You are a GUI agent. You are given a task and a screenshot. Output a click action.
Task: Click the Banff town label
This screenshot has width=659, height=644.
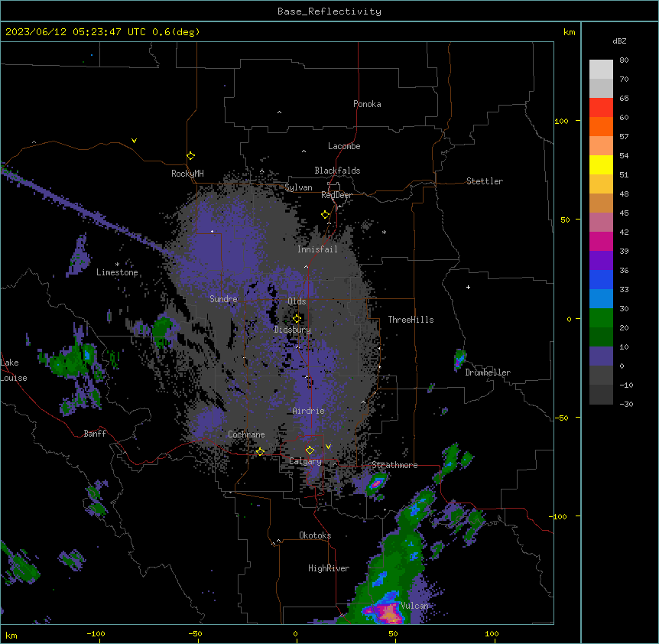(x=95, y=434)
